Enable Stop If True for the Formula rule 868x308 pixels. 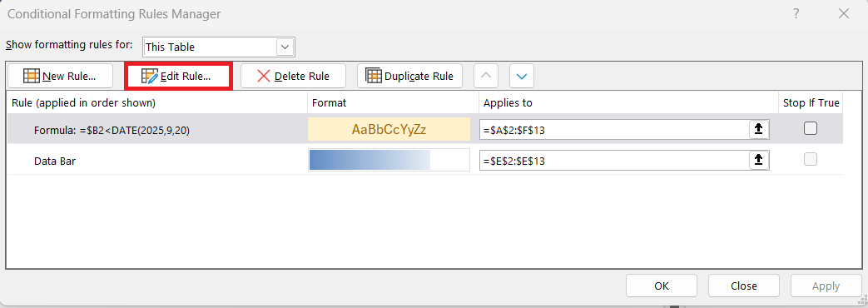coord(811,128)
